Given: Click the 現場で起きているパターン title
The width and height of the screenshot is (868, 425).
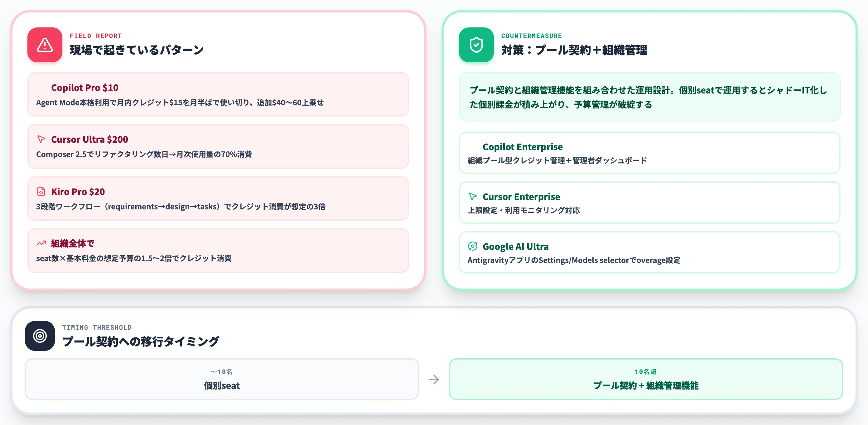Looking at the screenshot, I should 137,50.
